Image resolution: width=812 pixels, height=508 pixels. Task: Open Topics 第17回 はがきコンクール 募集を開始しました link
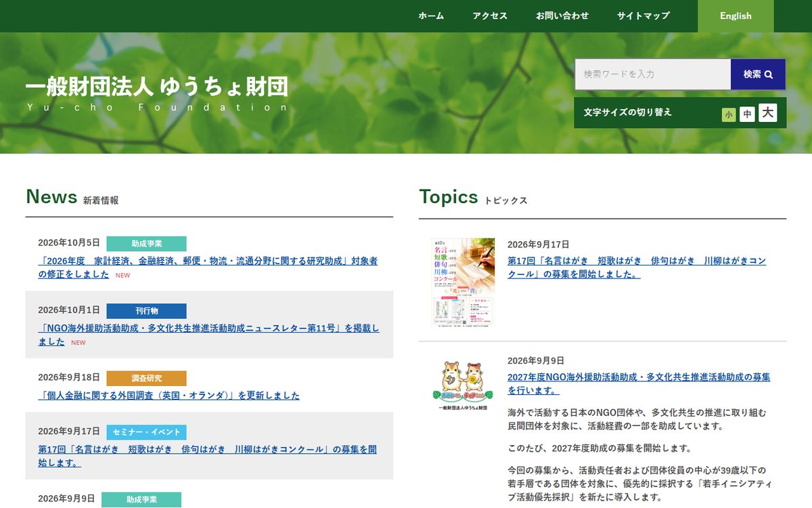coord(637,268)
